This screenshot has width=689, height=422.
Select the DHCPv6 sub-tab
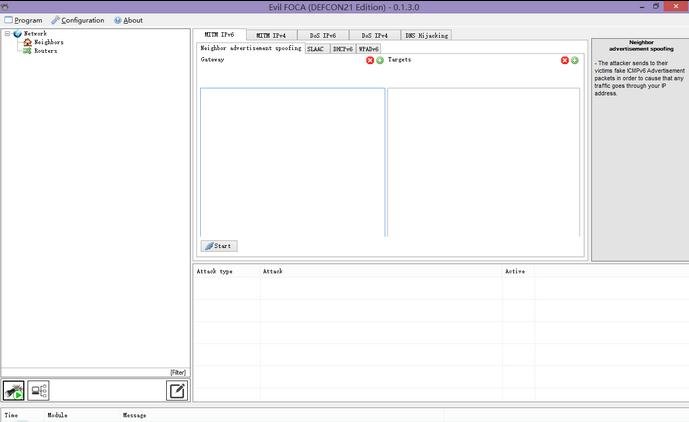pyautogui.click(x=342, y=47)
